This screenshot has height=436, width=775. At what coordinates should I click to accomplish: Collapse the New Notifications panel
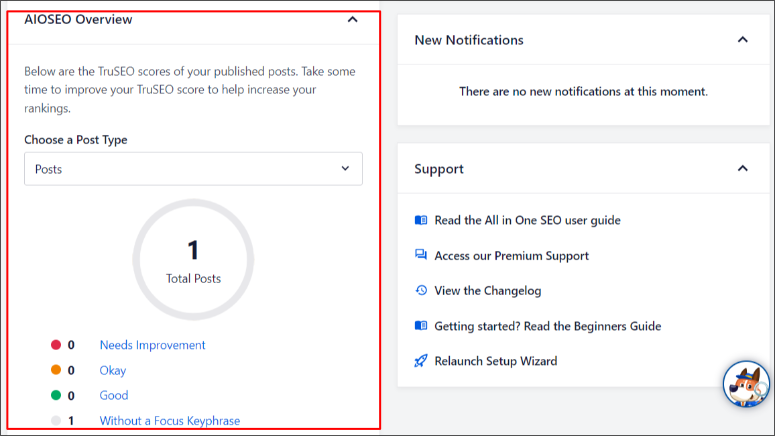coord(742,40)
